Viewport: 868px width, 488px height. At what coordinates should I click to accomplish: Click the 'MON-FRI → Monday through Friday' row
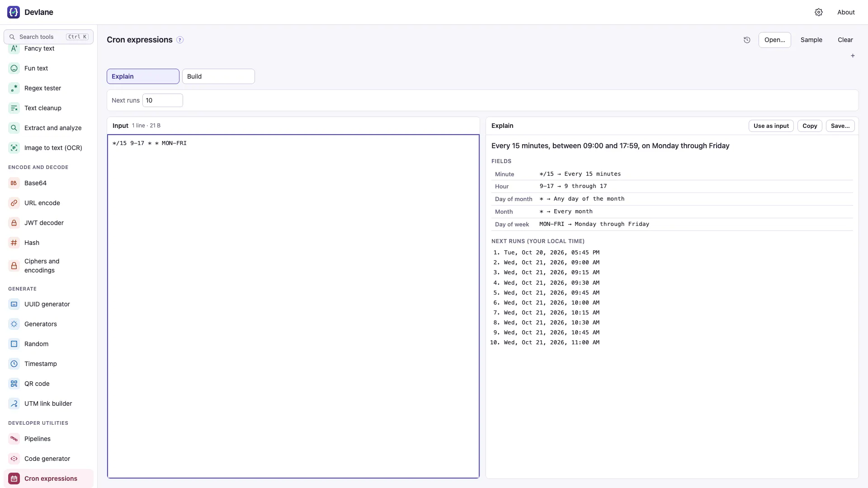(x=672, y=224)
